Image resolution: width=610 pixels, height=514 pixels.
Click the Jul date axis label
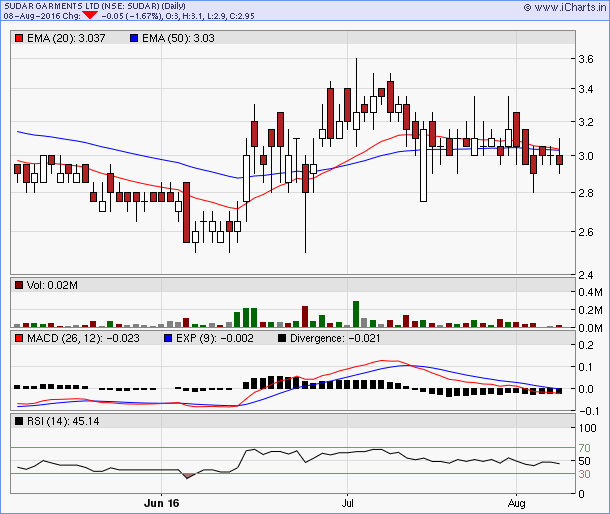(347, 503)
